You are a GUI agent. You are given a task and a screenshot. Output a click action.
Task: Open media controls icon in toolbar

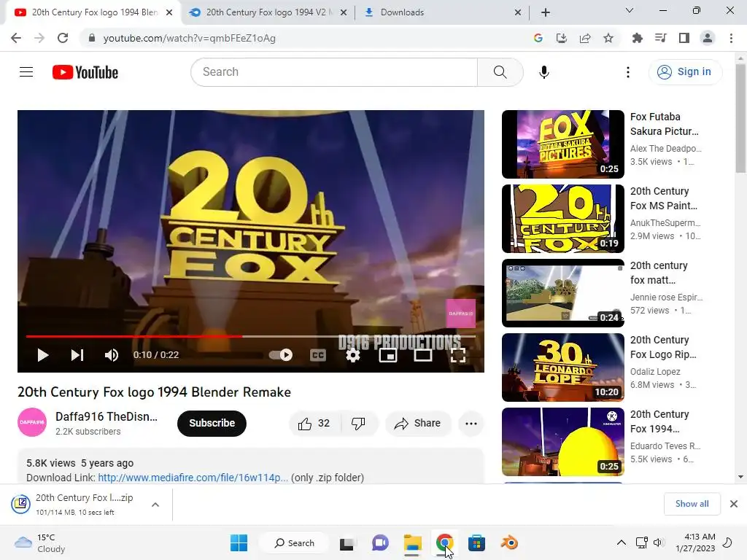point(660,38)
